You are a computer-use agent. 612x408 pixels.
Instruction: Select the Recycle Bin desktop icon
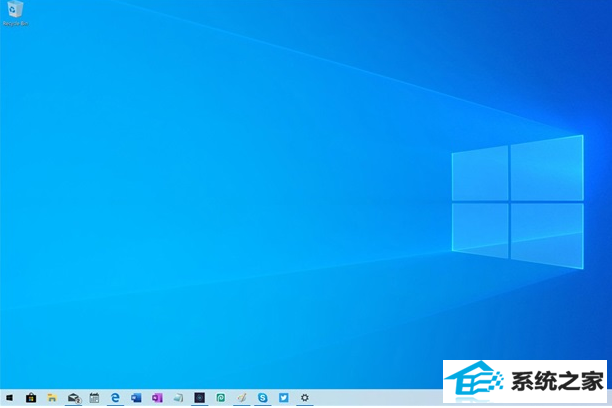tap(15, 13)
